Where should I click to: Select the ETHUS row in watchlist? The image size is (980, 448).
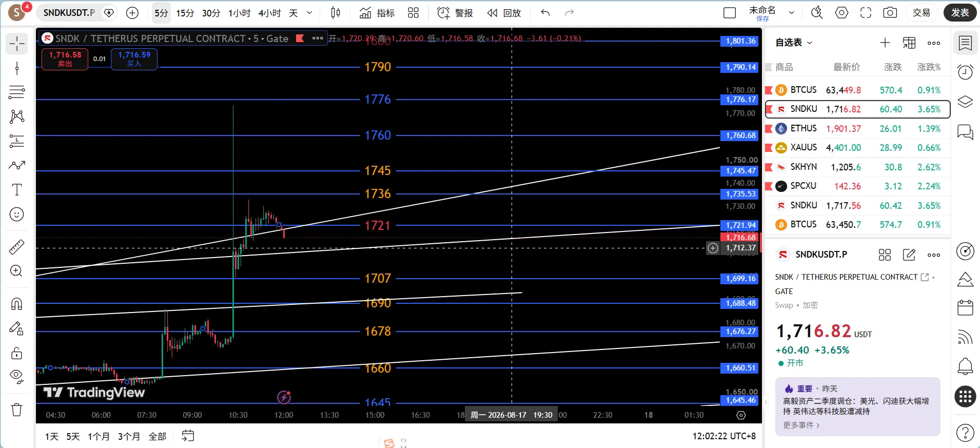pos(857,129)
